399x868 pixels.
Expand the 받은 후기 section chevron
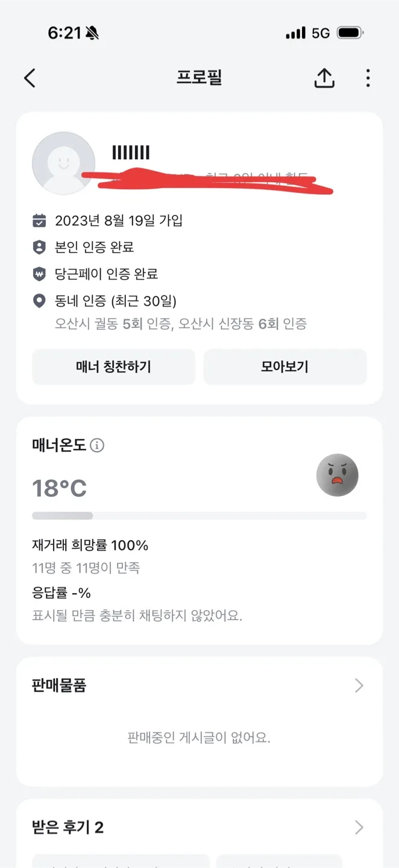359,827
